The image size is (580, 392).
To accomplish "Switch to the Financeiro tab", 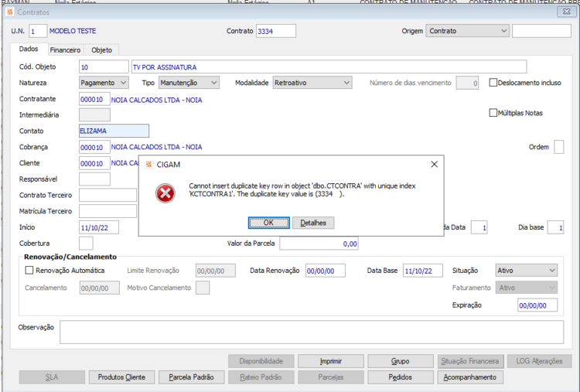I will click(65, 50).
